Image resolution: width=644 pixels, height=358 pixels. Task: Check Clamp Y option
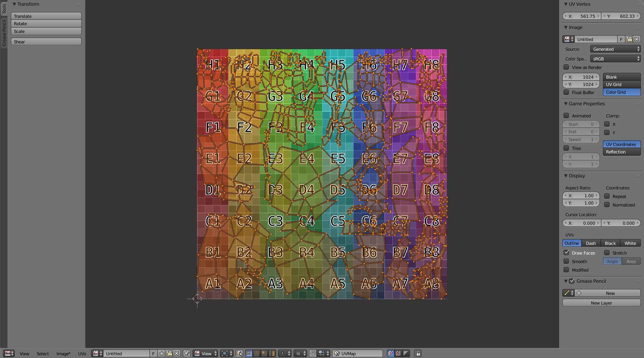point(607,133)
